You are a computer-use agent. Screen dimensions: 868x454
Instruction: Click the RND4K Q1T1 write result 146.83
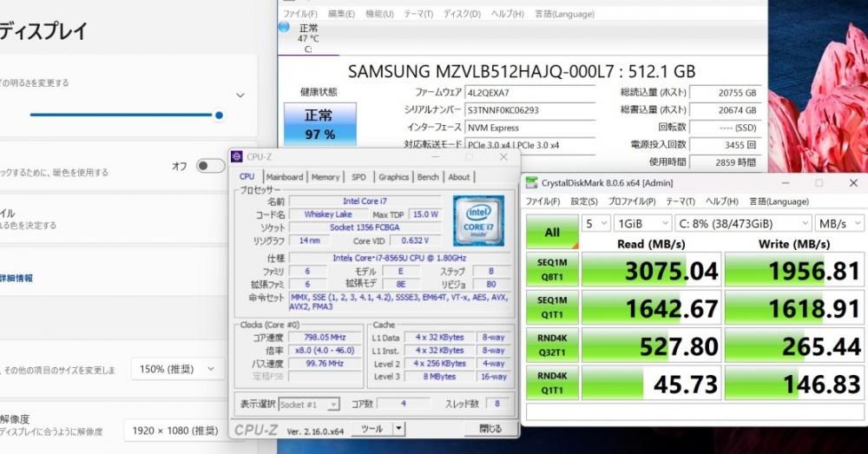click(x=794, y=383)
